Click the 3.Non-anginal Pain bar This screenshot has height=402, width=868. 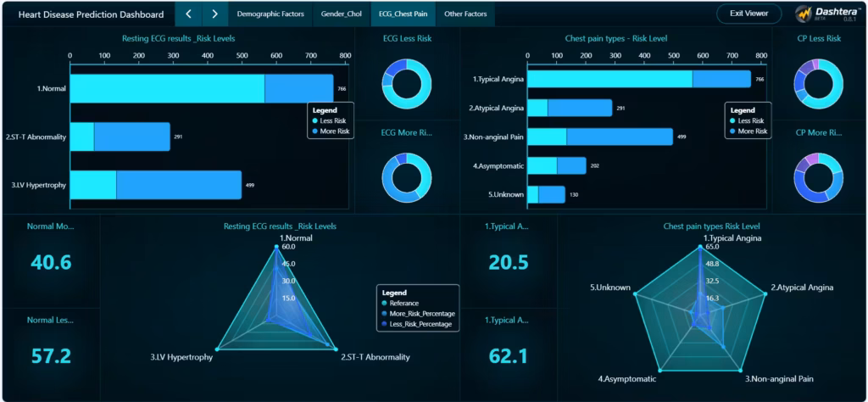point(599,137)
